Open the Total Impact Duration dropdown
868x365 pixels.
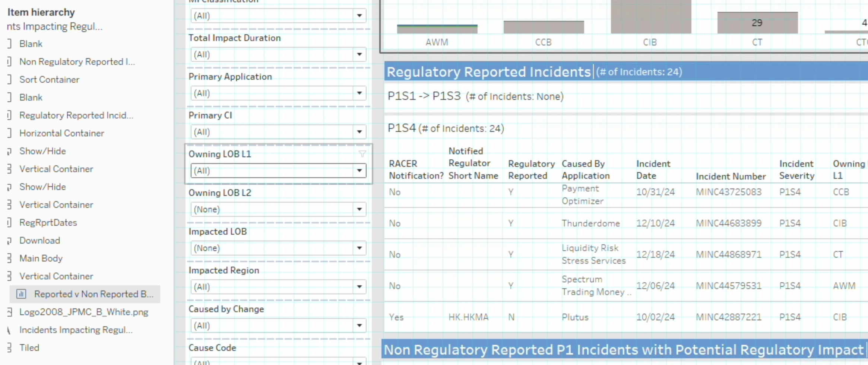[278, 54]
